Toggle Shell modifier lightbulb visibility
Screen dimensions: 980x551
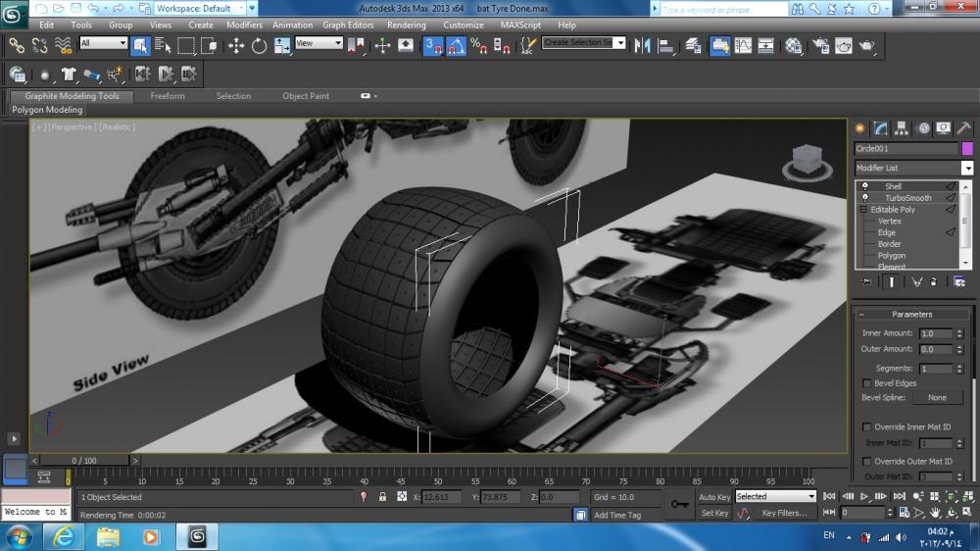[865, 186]
